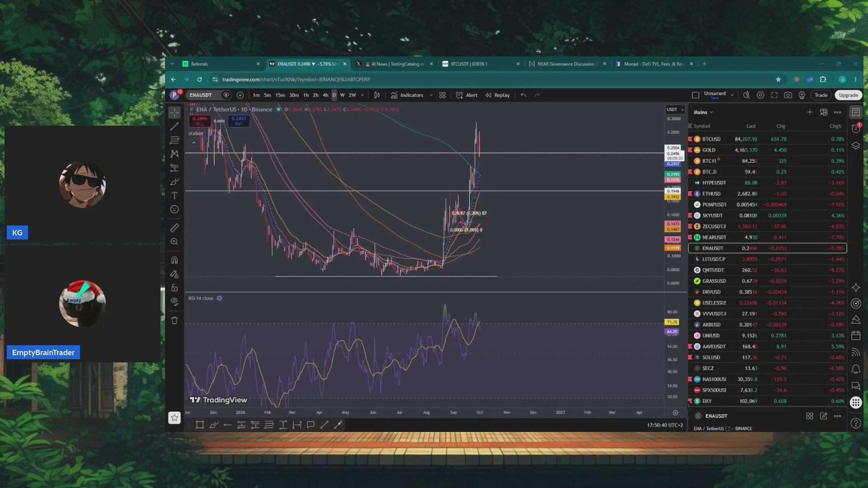The height and width of the screenshot is (488, 868).
Task: Take a chart snapshot with camera icon
Action: click(788, 95)
